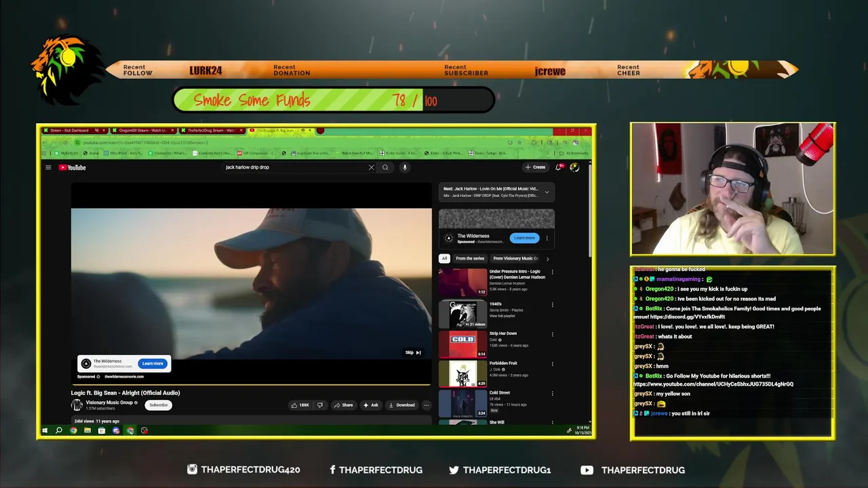Bookmark this page with the star icon
Screen dimensions: 868x488
coord(519,142)
